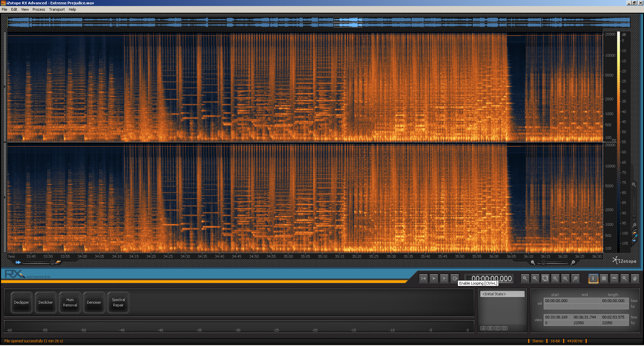Select the Initial State history entry
Image resolution: width=644 pixels, height=346 pixels.
502,294
